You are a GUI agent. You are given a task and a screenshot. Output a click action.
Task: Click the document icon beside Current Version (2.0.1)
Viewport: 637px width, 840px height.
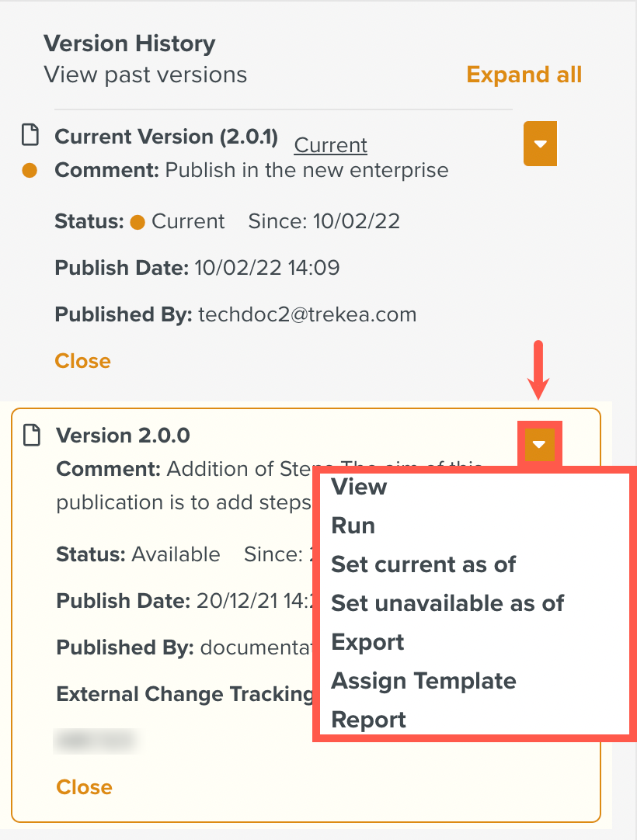click(x=30, y=134)
